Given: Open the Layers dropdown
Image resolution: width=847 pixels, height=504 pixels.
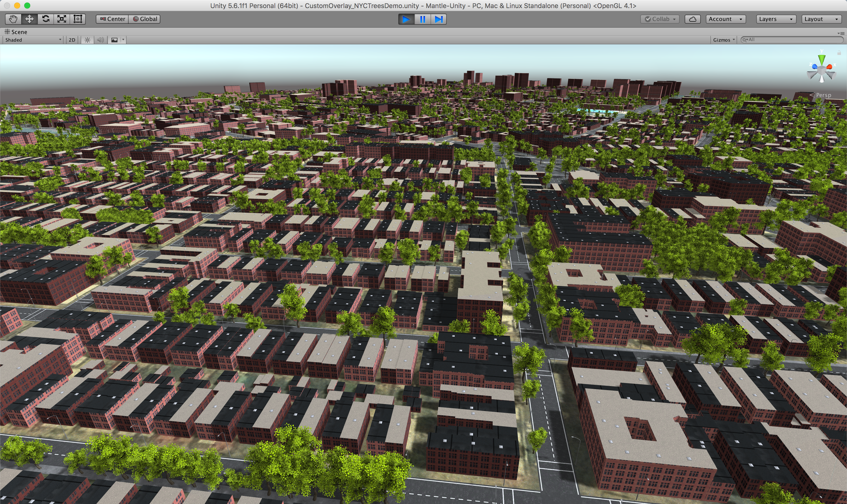Looking at the screenshot, I should 776,19.
